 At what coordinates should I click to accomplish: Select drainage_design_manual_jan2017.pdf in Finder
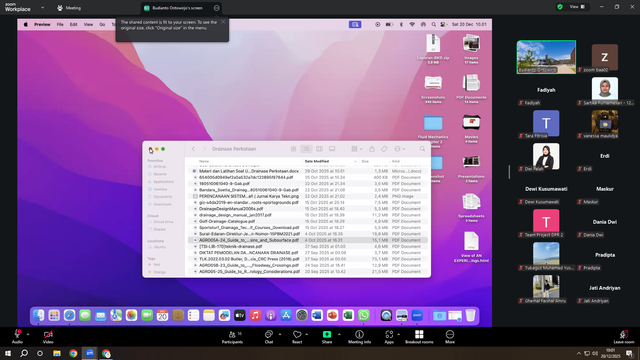tap(235, 215)
